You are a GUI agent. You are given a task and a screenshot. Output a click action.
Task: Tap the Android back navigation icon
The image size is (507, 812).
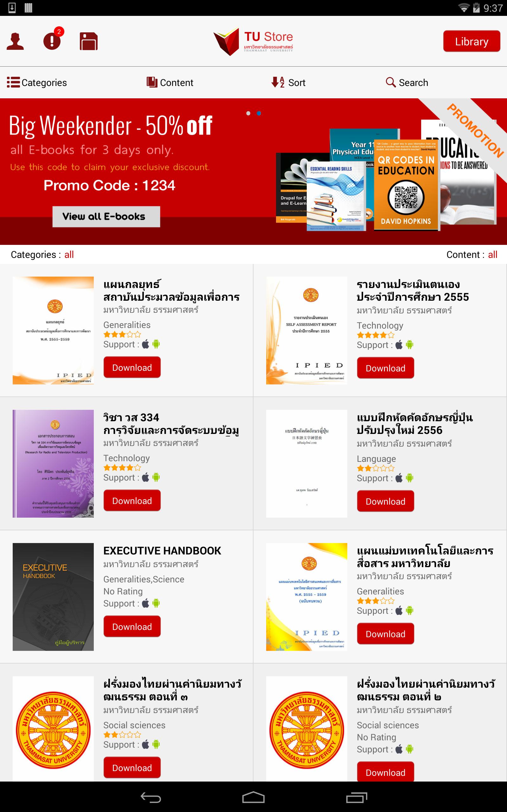[151, 797]
